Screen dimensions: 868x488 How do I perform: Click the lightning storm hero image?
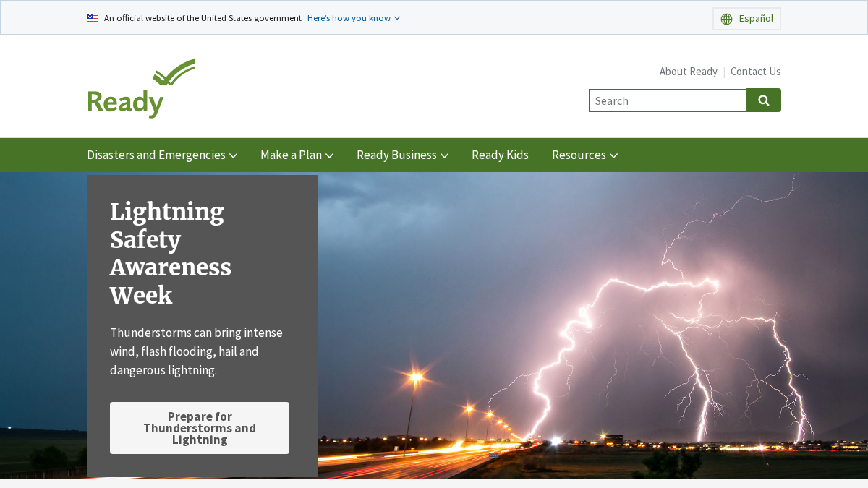click(x=593, y=325)
